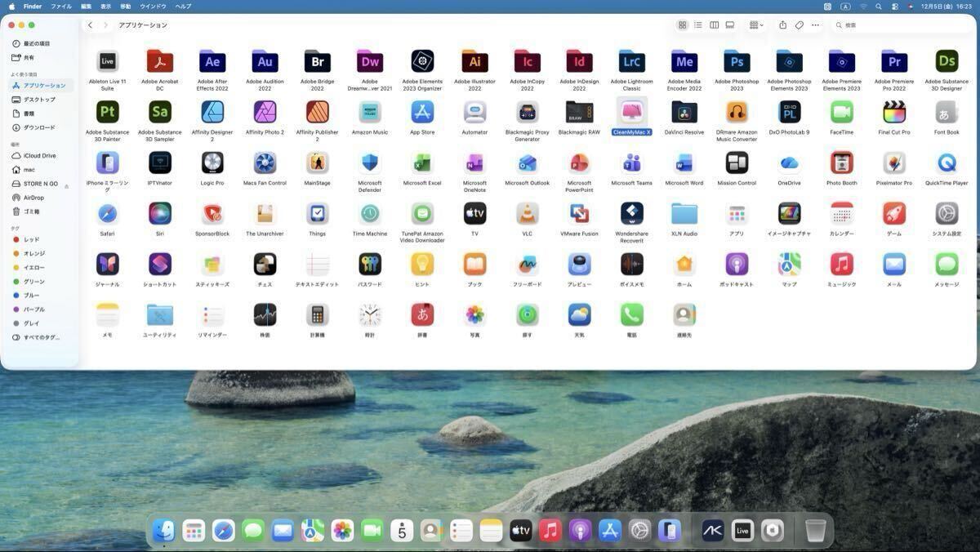Image resolution: width=980 pixels, height=552 pixels.
Task: Go to ダウンロード in the sidebar
Action: point(39,127)
